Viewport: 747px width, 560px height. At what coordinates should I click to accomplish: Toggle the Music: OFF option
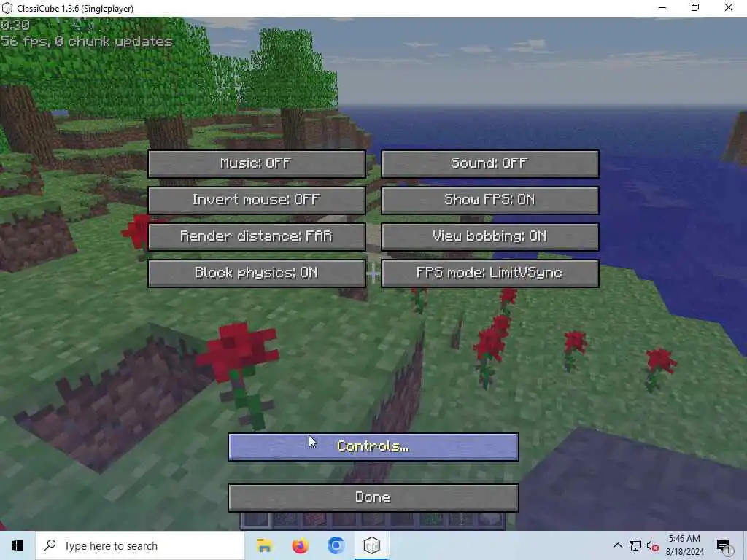pos(257,164)
